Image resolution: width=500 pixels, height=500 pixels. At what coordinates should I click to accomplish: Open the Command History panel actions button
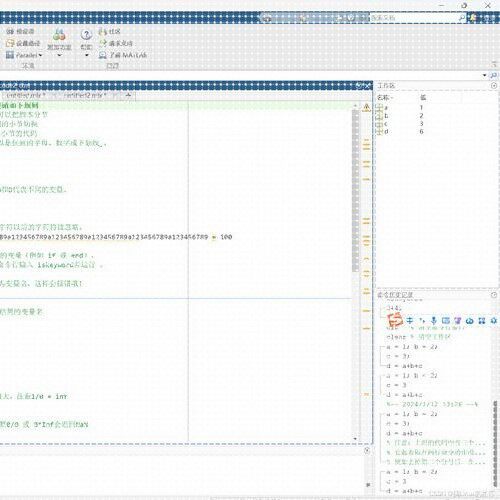(x=494, y=295)
